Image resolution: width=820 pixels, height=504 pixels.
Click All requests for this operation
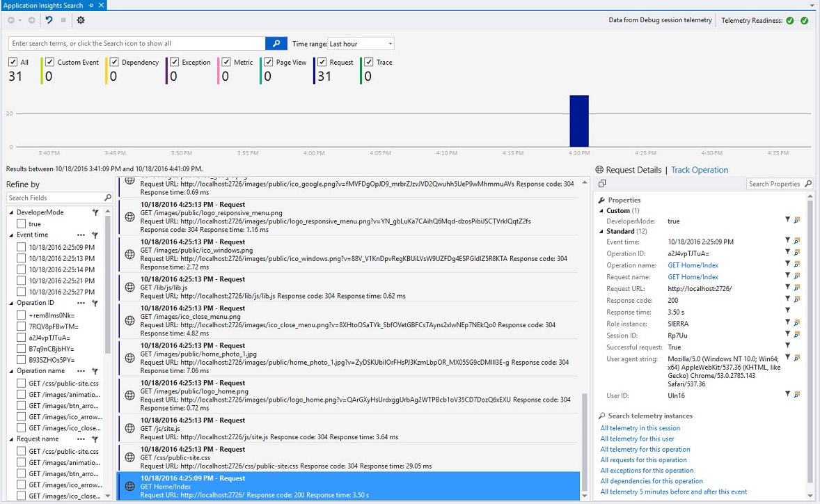tap(643, 459)
